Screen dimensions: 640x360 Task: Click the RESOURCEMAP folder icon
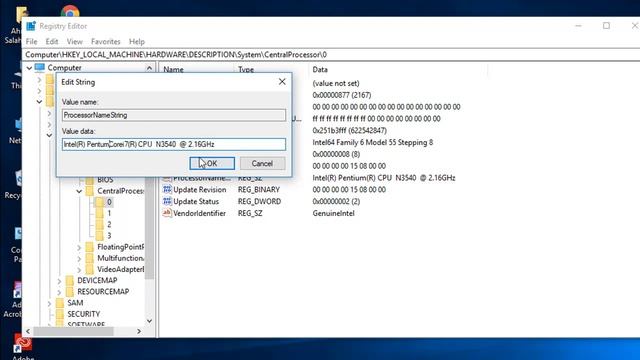70,291
